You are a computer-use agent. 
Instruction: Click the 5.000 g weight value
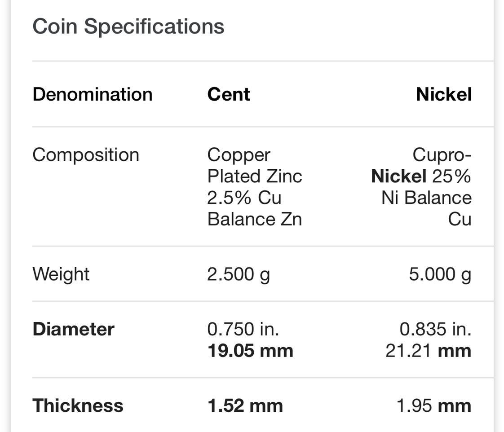click(x=440, y=274)
